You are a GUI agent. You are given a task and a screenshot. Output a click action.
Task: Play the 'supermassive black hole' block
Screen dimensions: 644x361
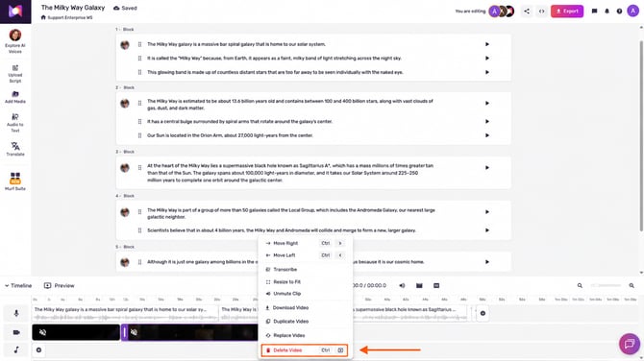pos(487,168)
